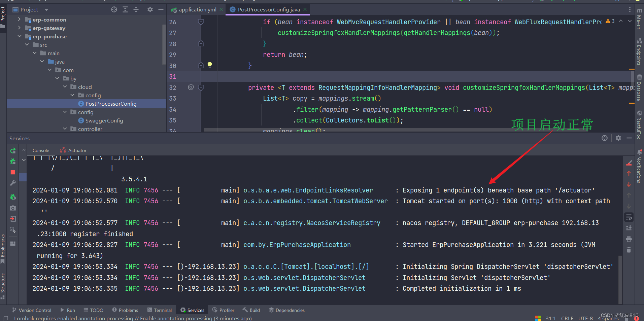Open the Terminal tool window
The height and width of the screenshot is (321, 644).
[160, 310]
